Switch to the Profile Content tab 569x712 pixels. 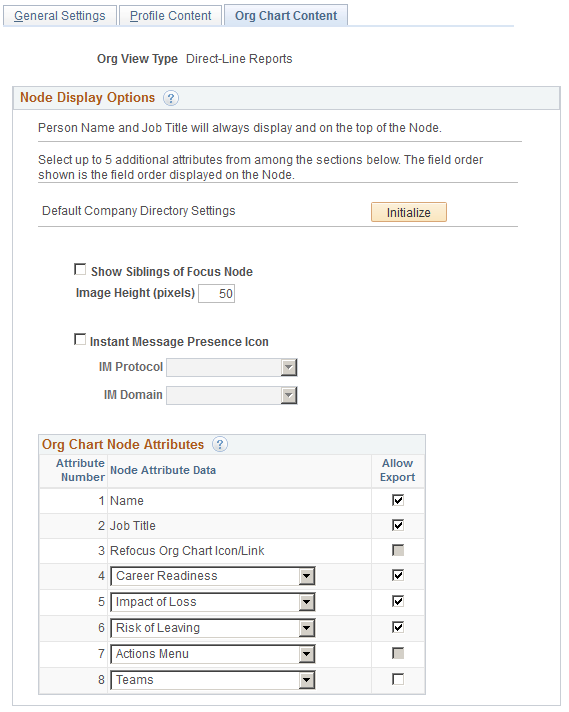tap(170, 15)
